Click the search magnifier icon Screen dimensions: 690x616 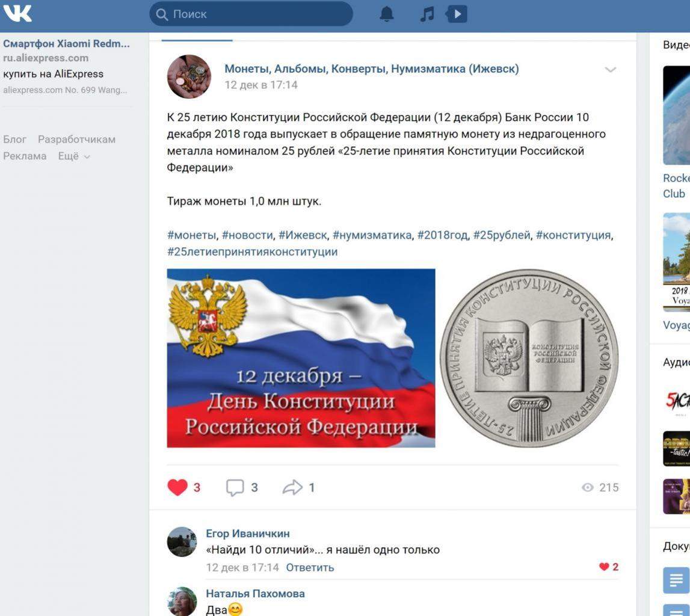pyautogui.click(x=162, y=14)
